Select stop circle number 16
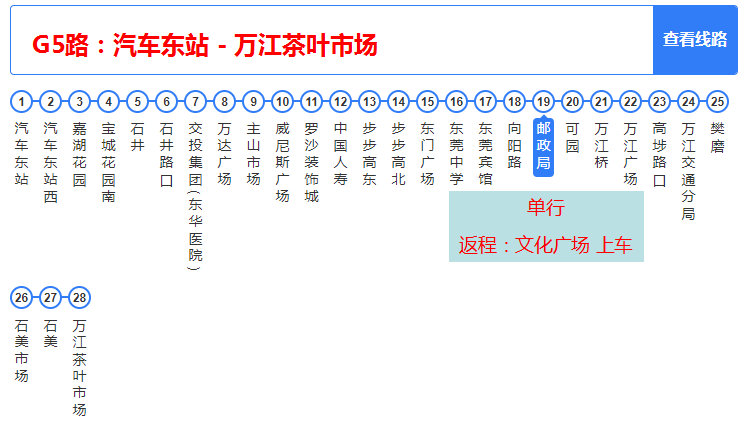 [x=457, y=102]
